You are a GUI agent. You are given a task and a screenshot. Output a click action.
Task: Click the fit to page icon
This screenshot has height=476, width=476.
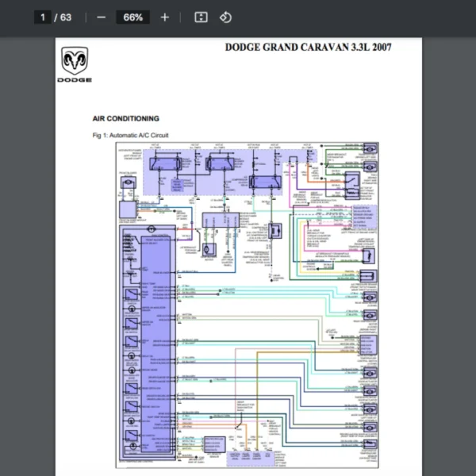tap(201, 17)
